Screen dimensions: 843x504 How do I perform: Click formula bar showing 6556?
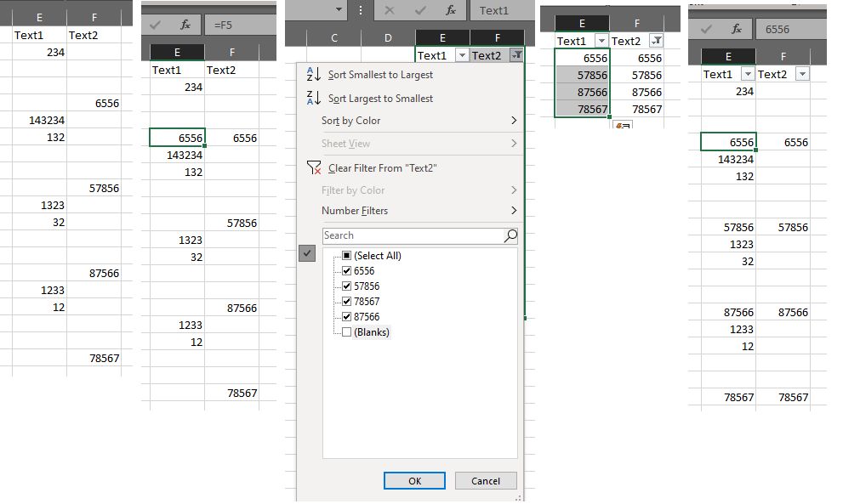791,29
